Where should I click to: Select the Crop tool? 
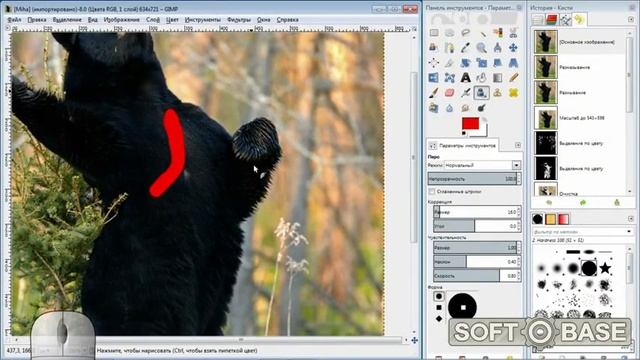[450, 63]
